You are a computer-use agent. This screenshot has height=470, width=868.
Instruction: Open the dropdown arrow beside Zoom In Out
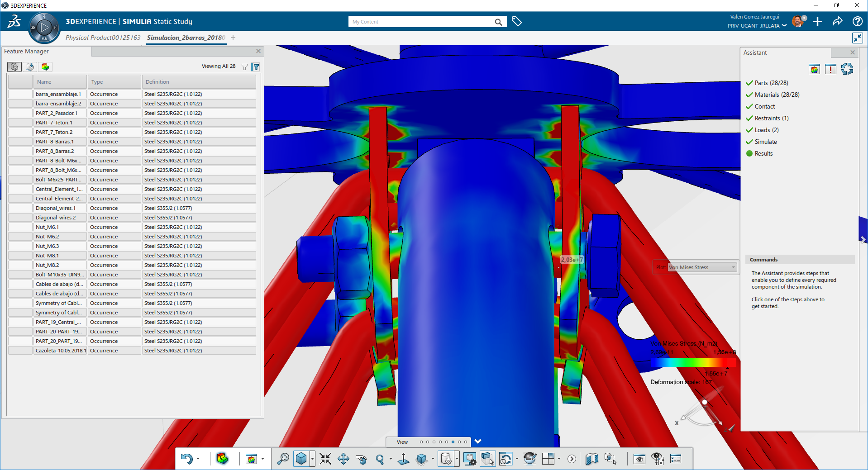coord(391,459)
